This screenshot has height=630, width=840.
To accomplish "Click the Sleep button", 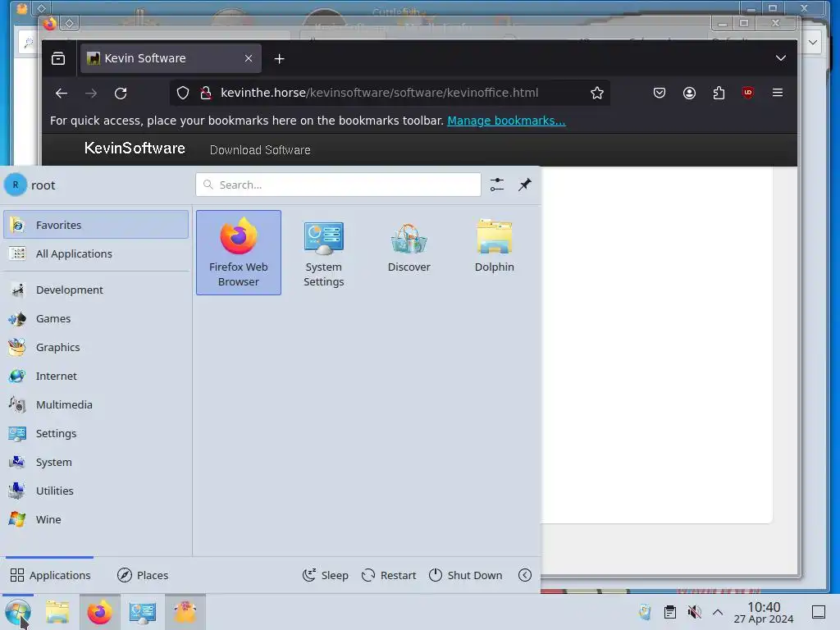I will click(x=325, y=575).
